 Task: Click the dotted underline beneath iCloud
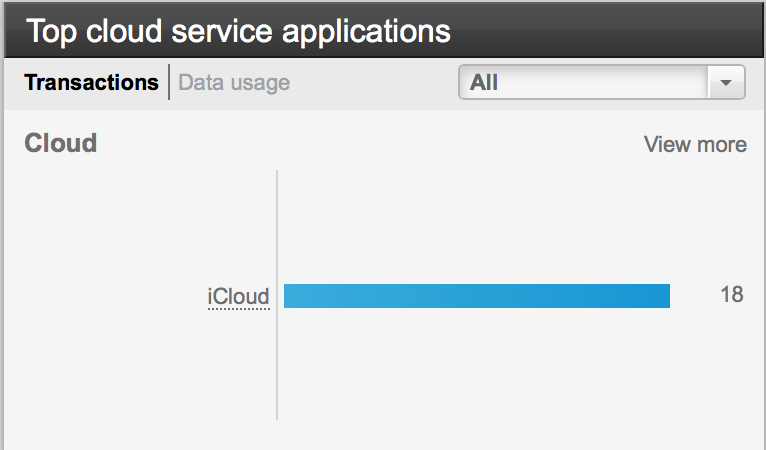239,309
